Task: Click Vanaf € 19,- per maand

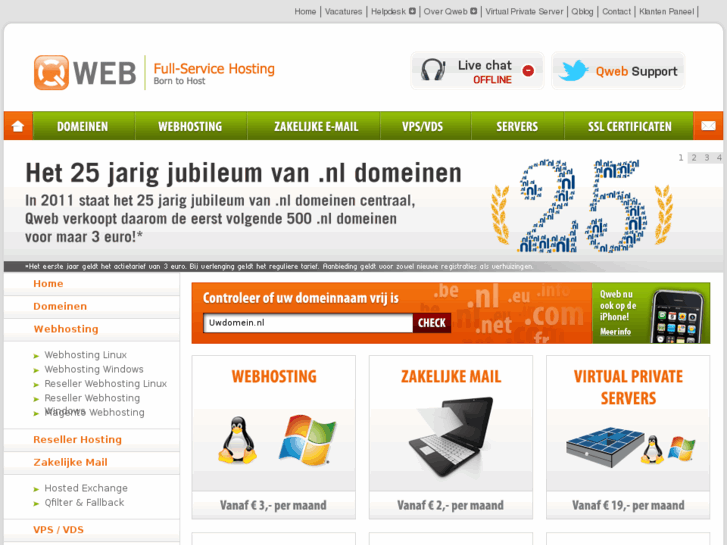Action: [628, 505]
